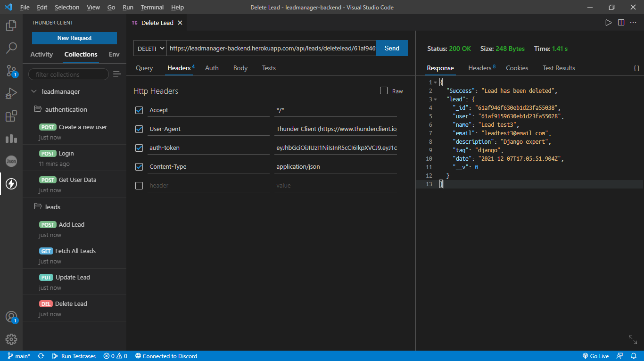Image resolution: width=644 pixels, height=361 pixels.
Task: Click errors and warnings count in status bar
Action: tap(116, 356)
